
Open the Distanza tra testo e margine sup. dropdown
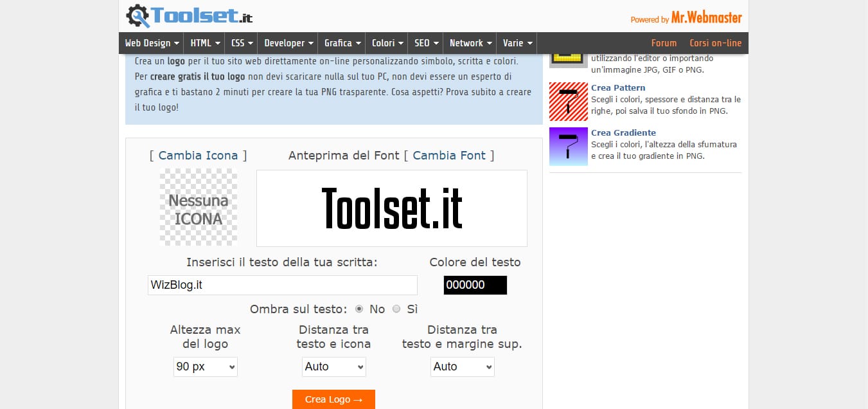tap(462, 367)
